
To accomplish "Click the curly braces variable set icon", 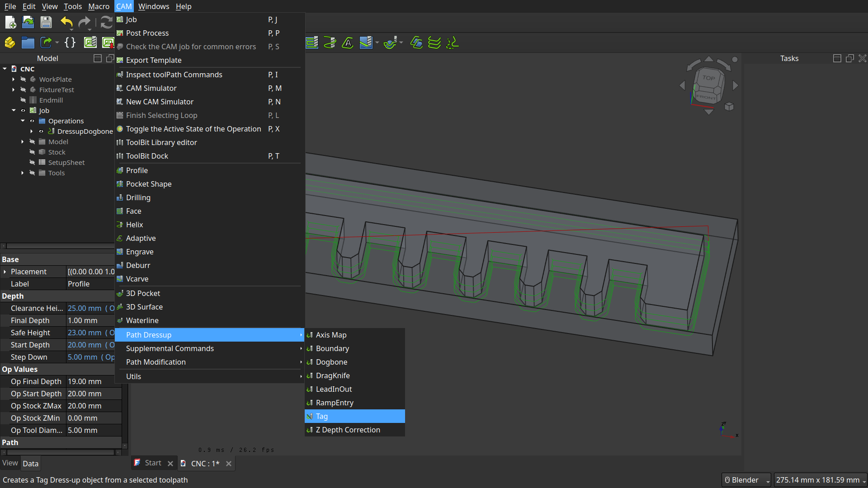I will click(x=70, y=43).
